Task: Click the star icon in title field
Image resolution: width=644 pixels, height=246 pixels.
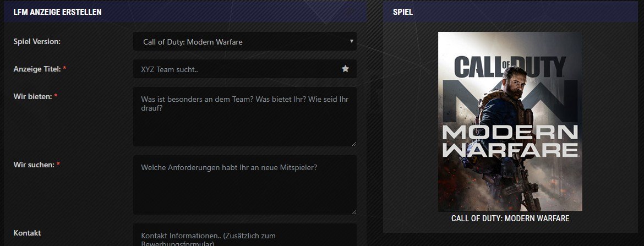Action: [346, 69]
